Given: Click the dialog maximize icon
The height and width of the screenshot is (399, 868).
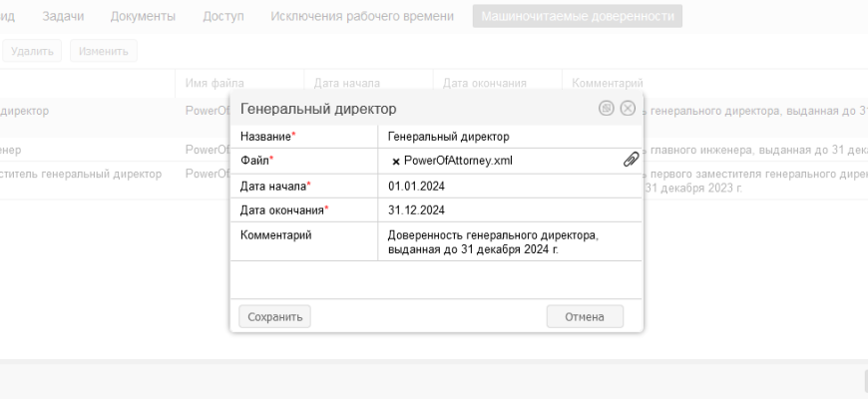Looking at the screenshot, I should (607, 108).
